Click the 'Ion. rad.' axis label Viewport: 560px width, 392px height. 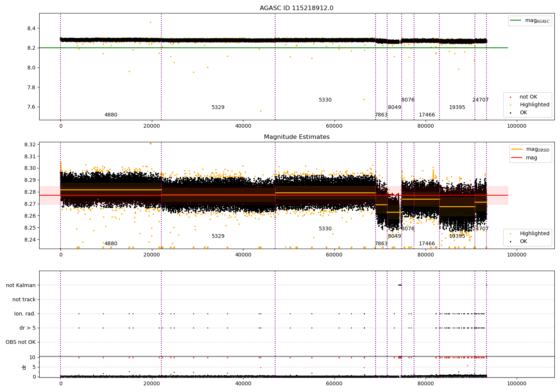click(25, 314)
